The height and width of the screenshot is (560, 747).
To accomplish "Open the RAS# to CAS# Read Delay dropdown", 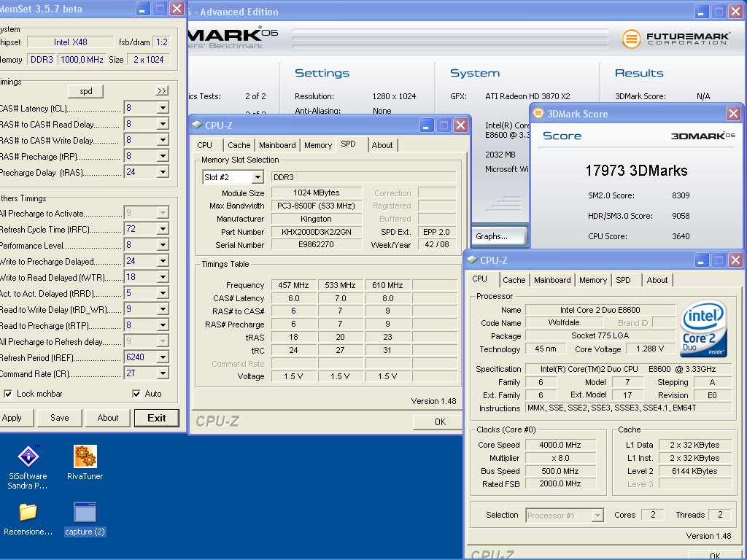I will (163, 124).
